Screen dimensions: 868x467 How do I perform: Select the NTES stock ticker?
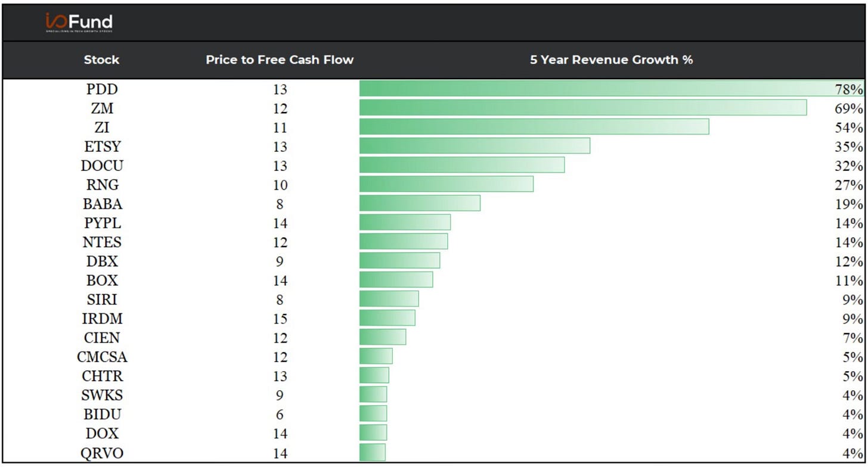102,242
